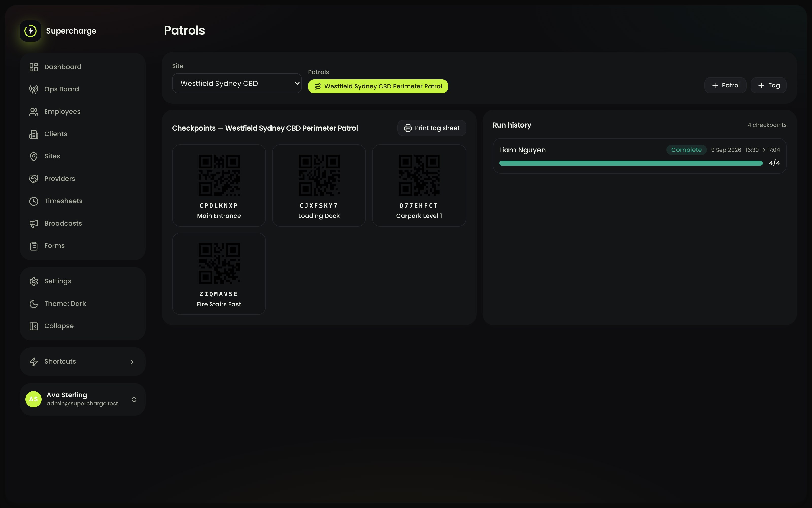Click the Clients building icon
812x508 pixels.
click(x=33, y=134)
